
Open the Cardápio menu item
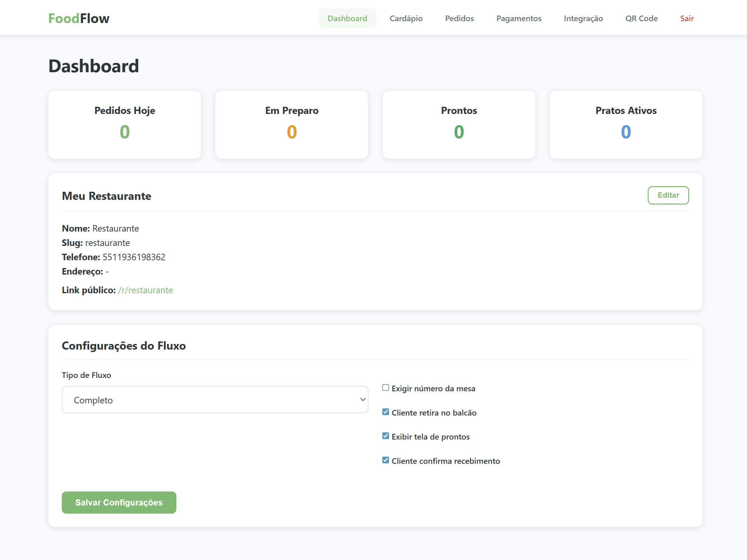tap(406, 19)
